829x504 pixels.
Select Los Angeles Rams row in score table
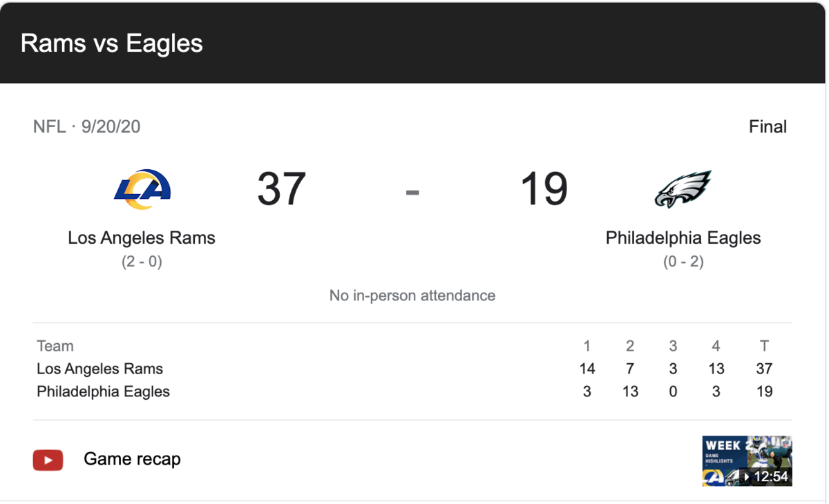pyautogui.click(x=100, y=369)
